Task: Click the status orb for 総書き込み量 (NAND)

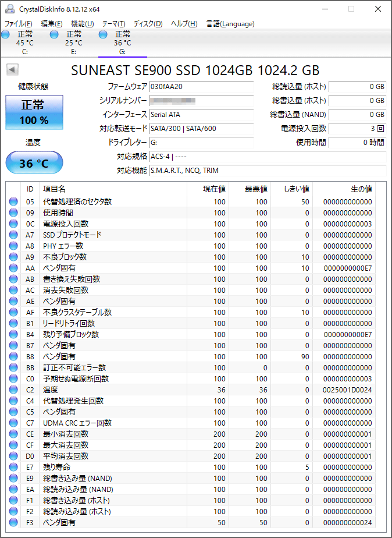Action: [13, 478]
